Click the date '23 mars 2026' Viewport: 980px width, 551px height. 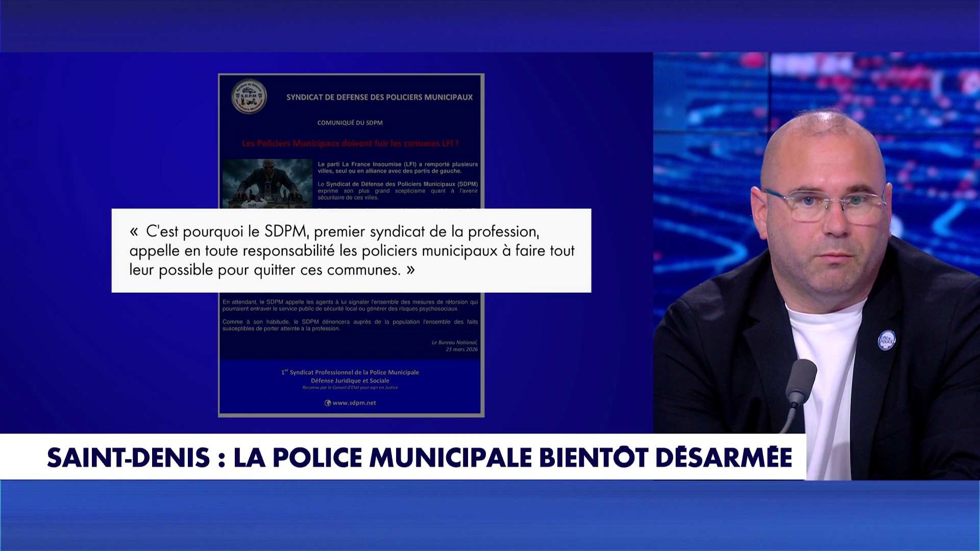[462, 349]
